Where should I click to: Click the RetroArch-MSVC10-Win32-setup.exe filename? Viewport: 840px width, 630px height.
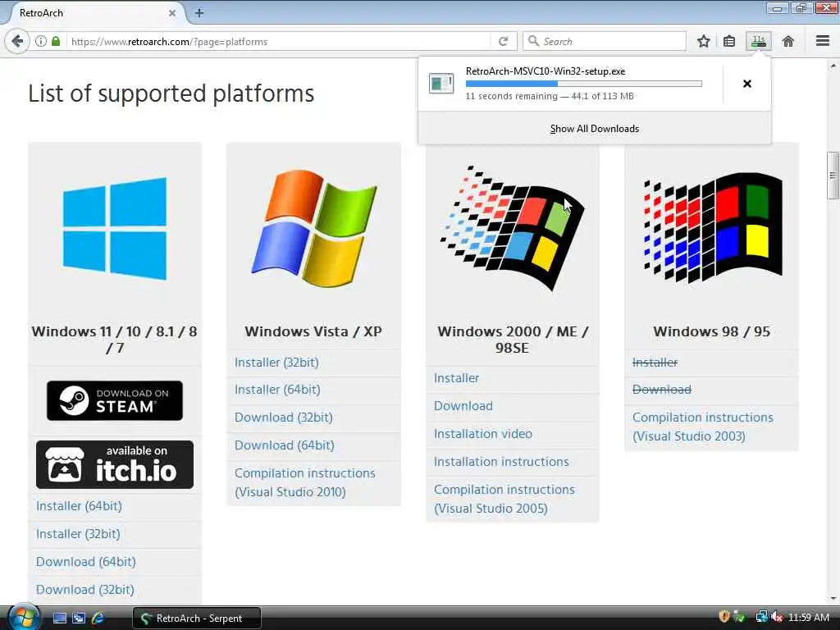click(546, 71)
